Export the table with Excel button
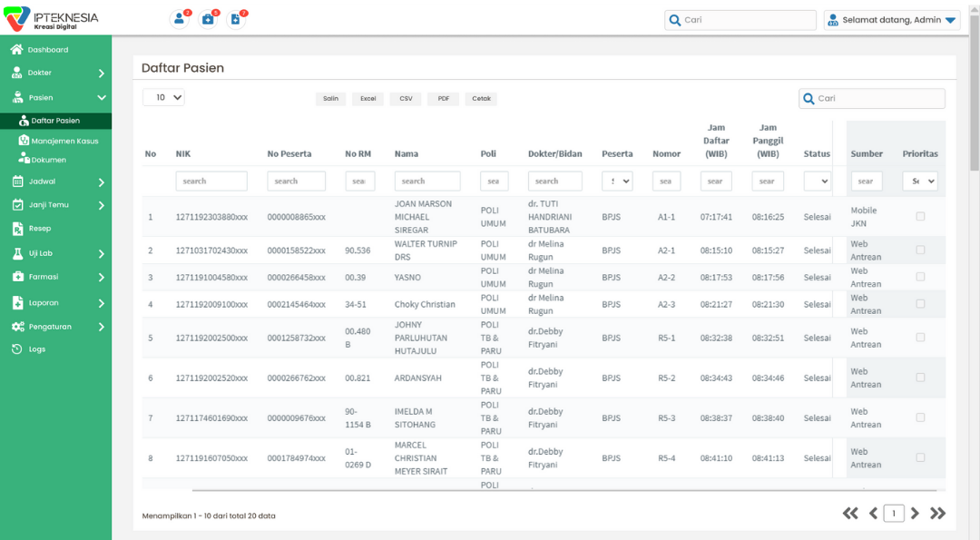Image resolution: width=980 pixels, height=540 pixels. click(x=367, y=99)
